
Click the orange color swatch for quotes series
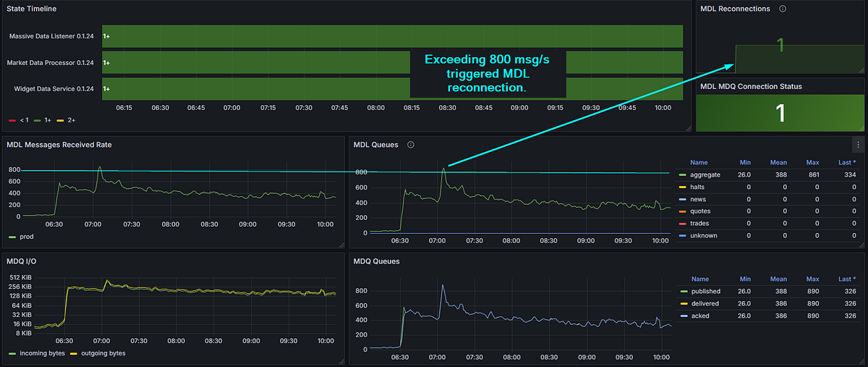click(x=682, y=211)
